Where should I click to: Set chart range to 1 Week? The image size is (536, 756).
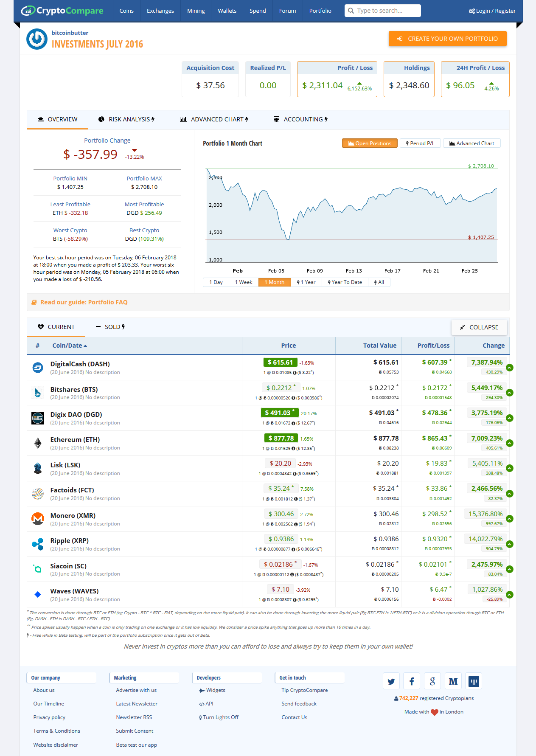click(x=244, y=282)
